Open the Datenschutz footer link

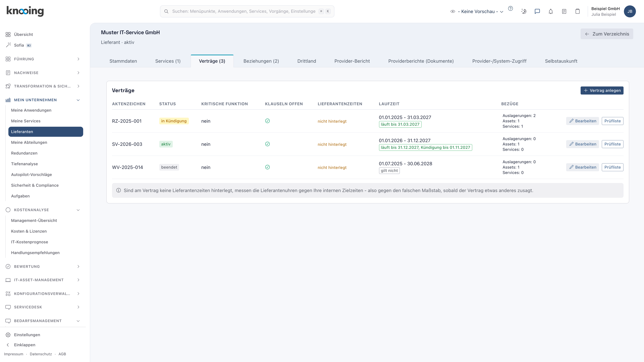(x=41, y=354)
